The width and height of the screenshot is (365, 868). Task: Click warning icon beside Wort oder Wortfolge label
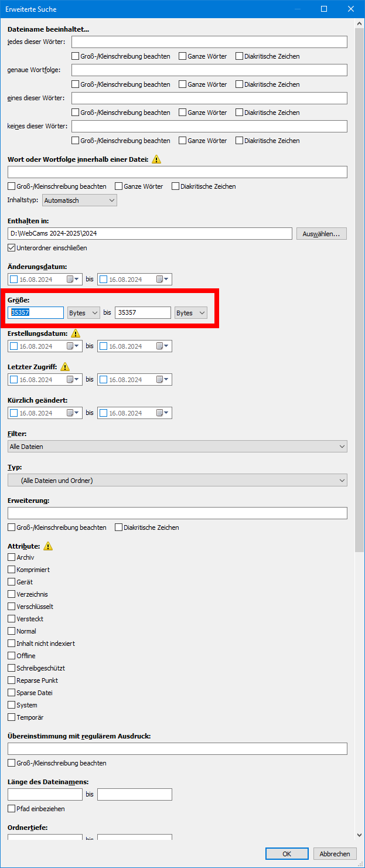click(156, 159)
